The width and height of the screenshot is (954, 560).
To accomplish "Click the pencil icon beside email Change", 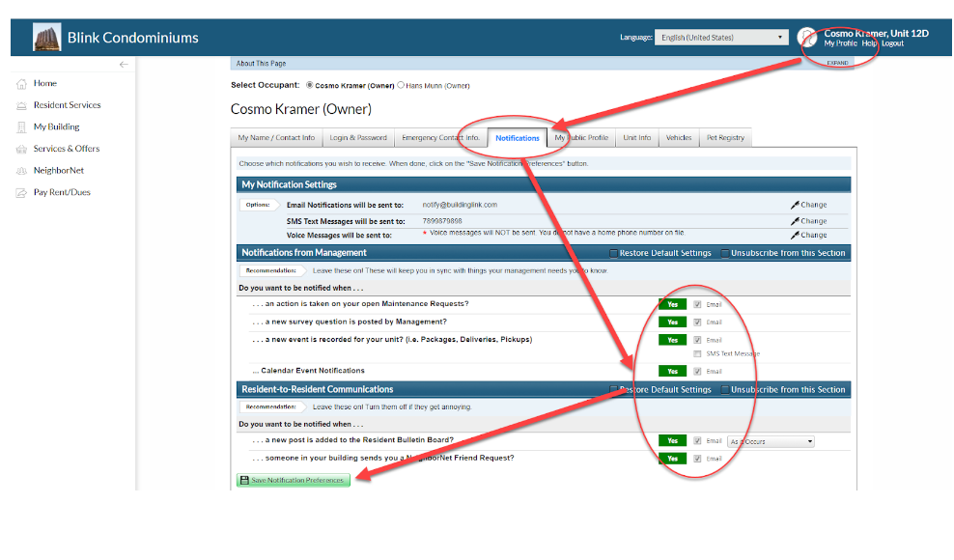I will pyautogui.click(x=795, y=205).
